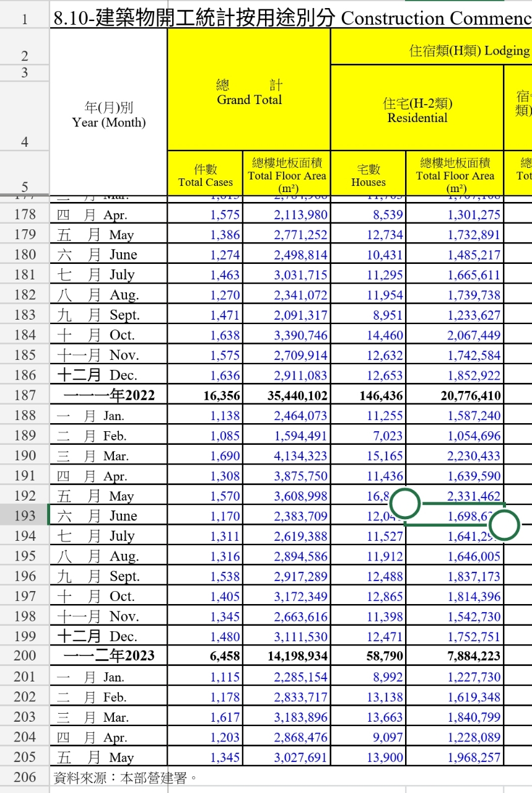
Task: Tap the cell with value 7,023
Action: click(x=368, y=436)
